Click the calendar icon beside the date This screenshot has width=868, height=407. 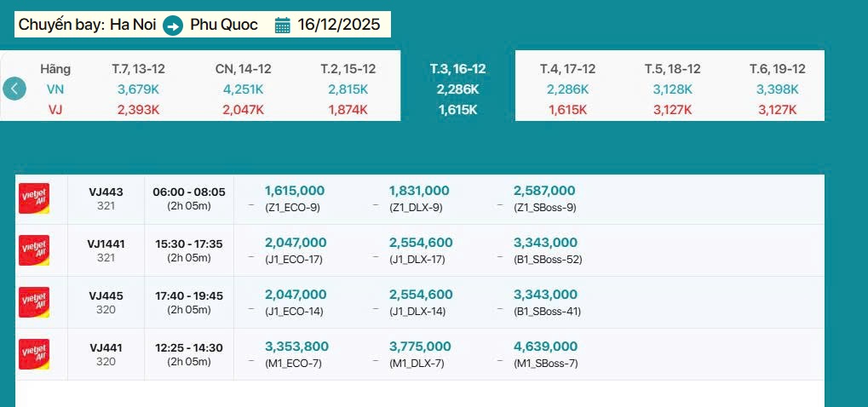(x=283, y=26)
